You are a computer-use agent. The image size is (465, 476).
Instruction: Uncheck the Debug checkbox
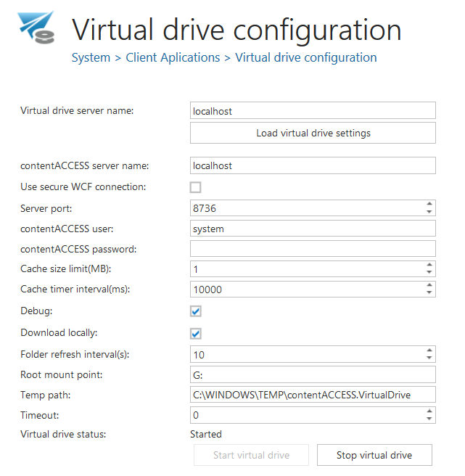[196, 311]
